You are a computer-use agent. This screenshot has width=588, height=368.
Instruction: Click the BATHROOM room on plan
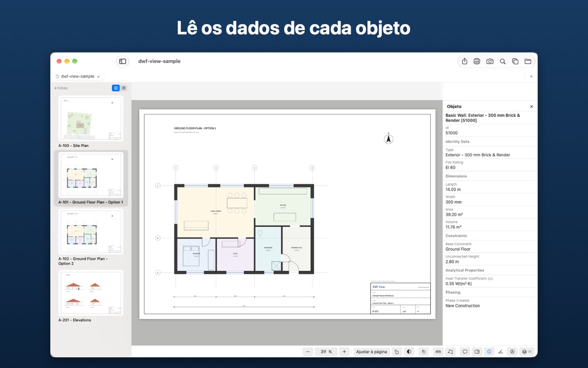(269, 248)
